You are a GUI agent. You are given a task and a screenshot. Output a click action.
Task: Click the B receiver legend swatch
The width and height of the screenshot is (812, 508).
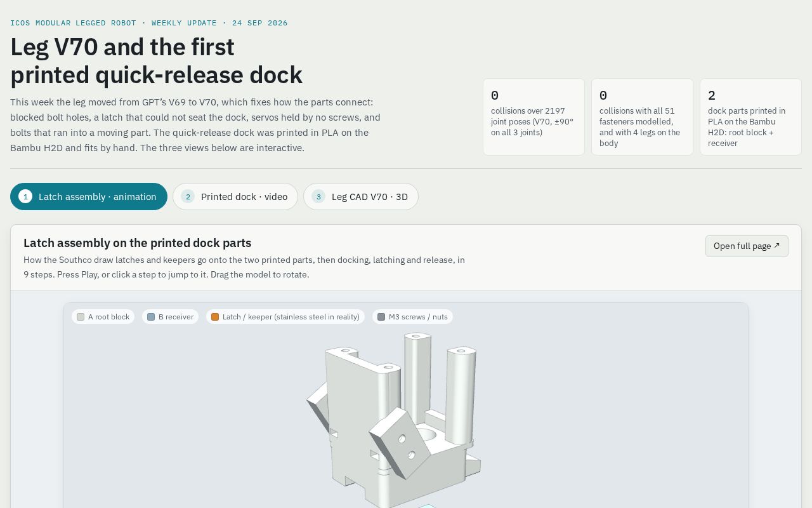point(151,317)
